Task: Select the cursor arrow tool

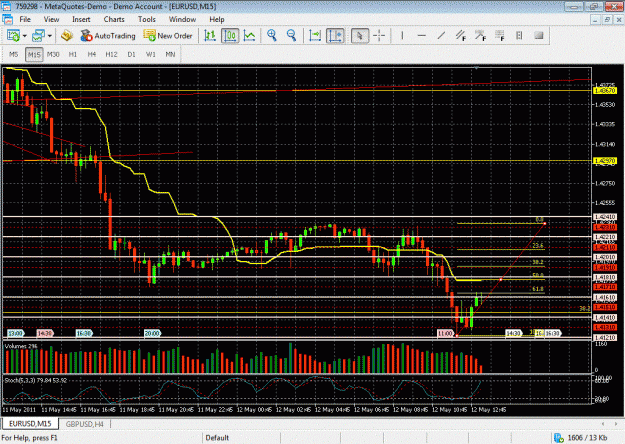Action: pyautogui.click(x=360, y=36)
